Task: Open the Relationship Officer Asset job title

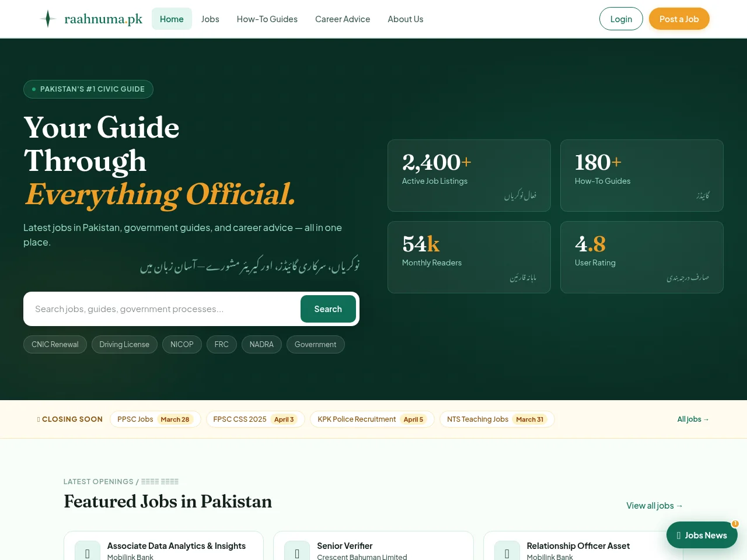Action: tap(578, 546)
